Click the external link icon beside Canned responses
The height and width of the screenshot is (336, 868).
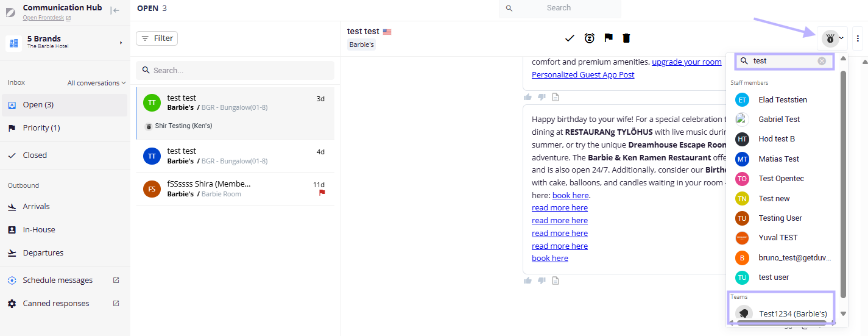(116, 304)
